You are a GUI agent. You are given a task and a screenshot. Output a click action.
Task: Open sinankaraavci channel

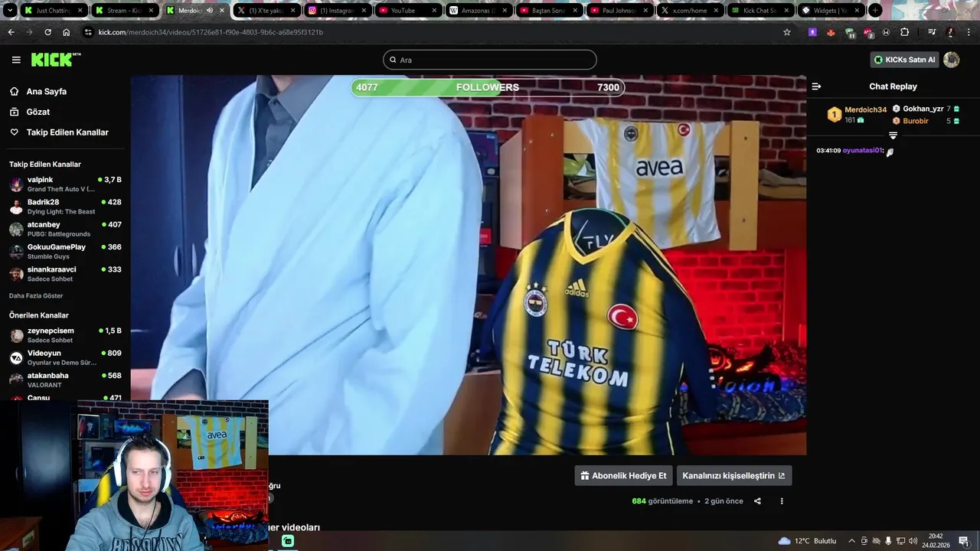65,274
